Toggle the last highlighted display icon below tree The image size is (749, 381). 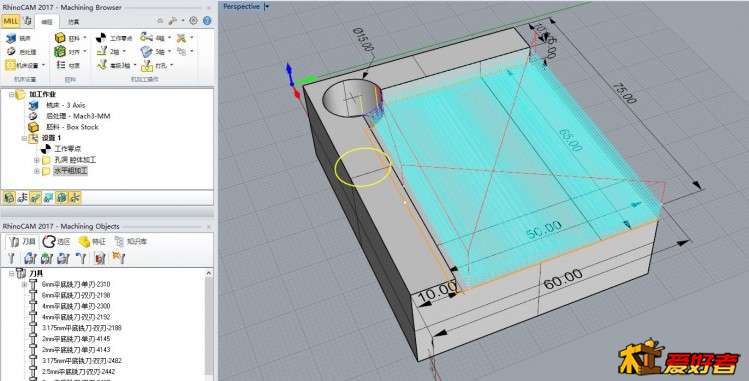[75, 197]
